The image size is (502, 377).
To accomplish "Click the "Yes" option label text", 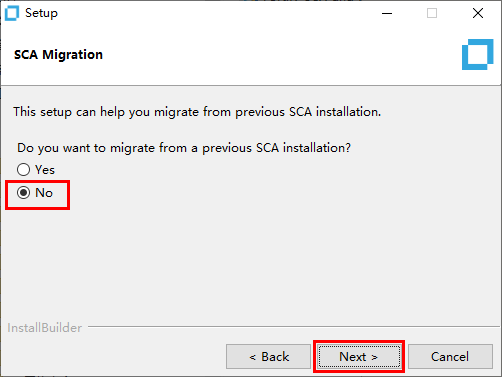I will pos(45,170).
